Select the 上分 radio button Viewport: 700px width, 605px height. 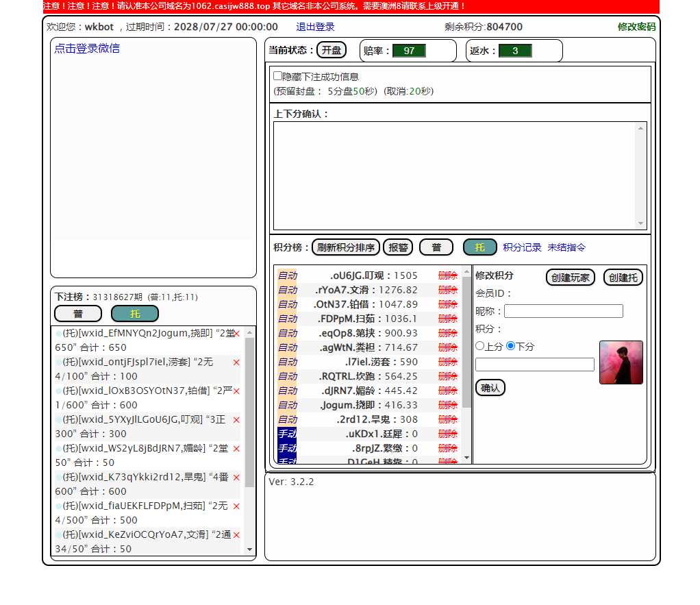point(479,346)
